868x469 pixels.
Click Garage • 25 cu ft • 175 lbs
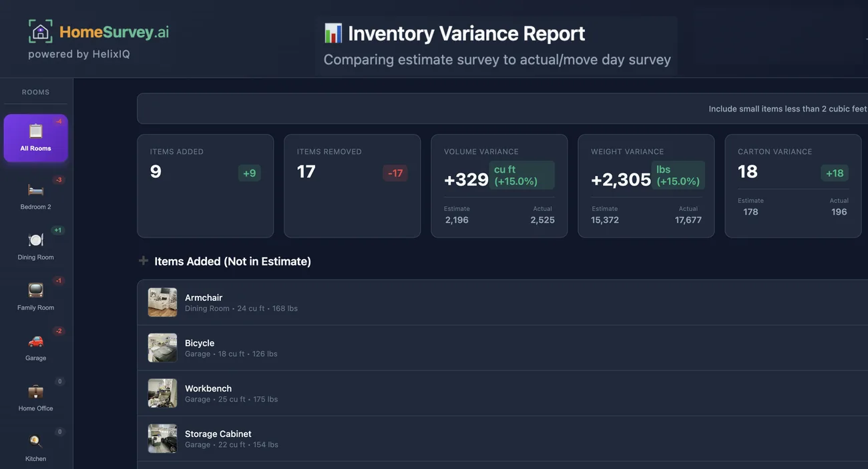(231, 399)
